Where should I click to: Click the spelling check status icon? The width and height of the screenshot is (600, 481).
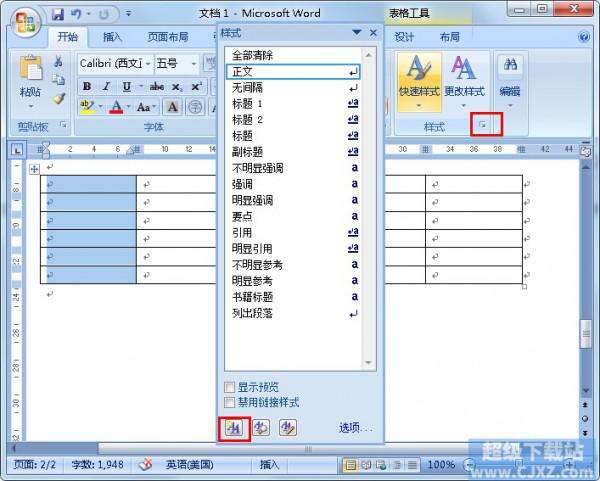(145, 465)
